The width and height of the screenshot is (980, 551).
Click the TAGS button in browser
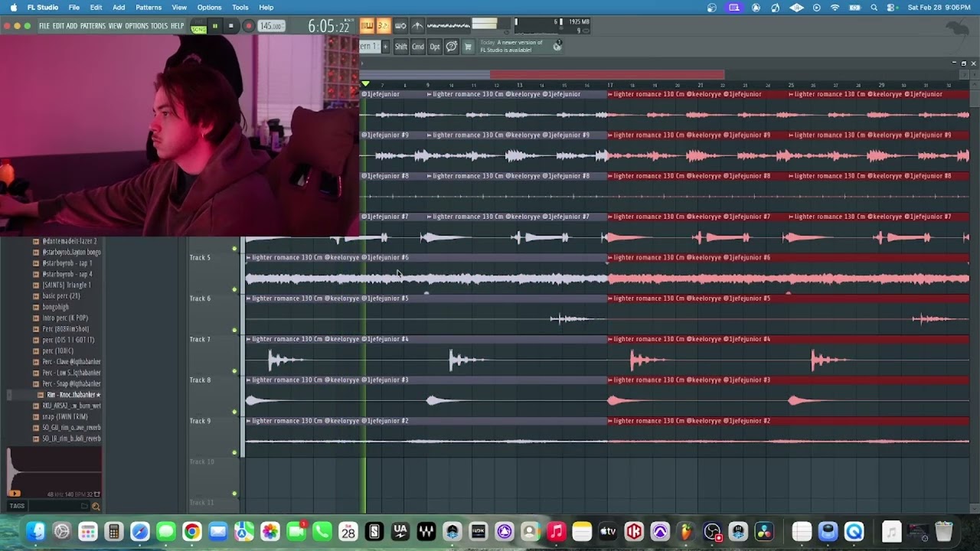click(x=17, y=506)
